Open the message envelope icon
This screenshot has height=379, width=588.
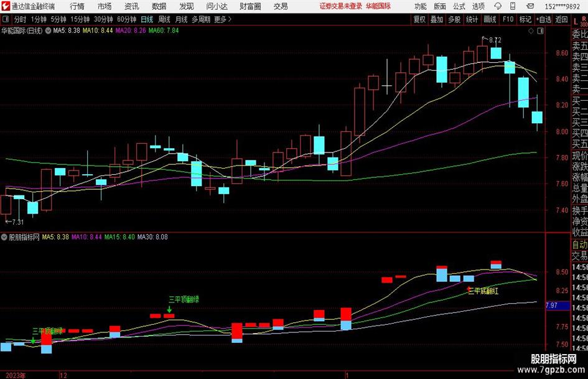pos(530,6)
